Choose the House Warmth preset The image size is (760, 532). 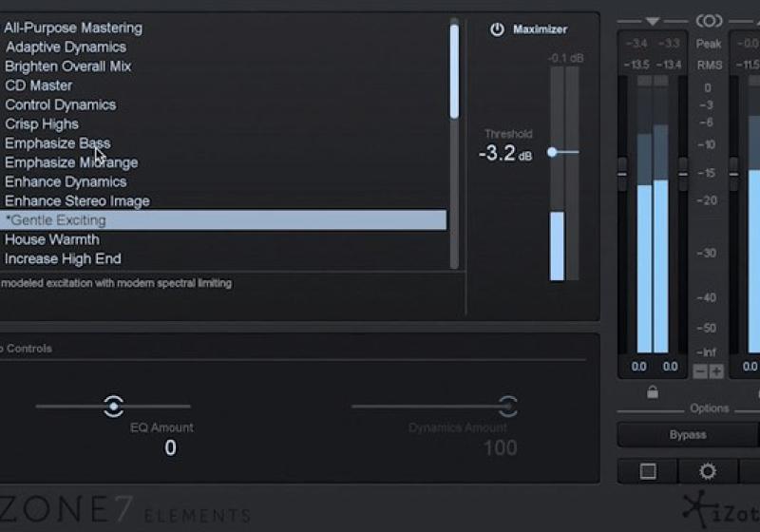coord(52,239)
